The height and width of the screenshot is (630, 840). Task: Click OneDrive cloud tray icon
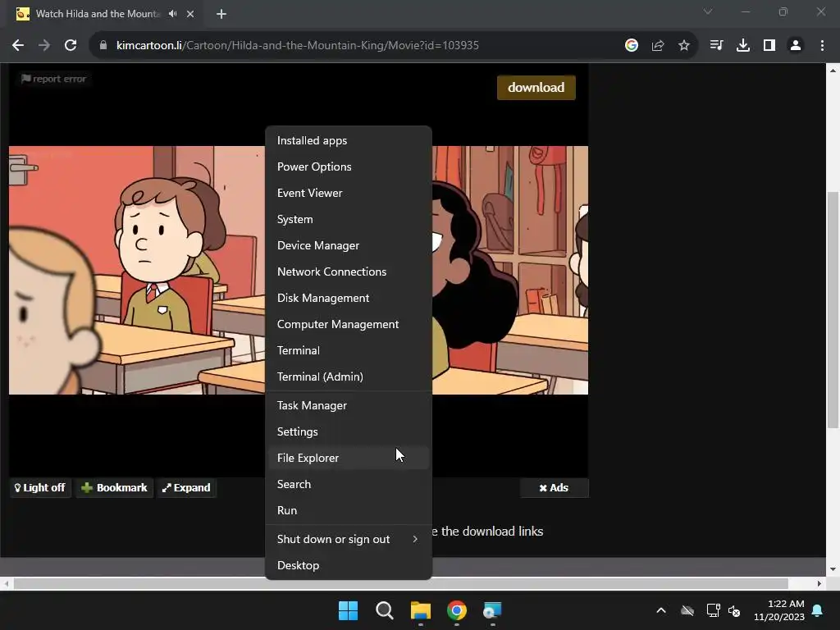[x=687, y=610]
